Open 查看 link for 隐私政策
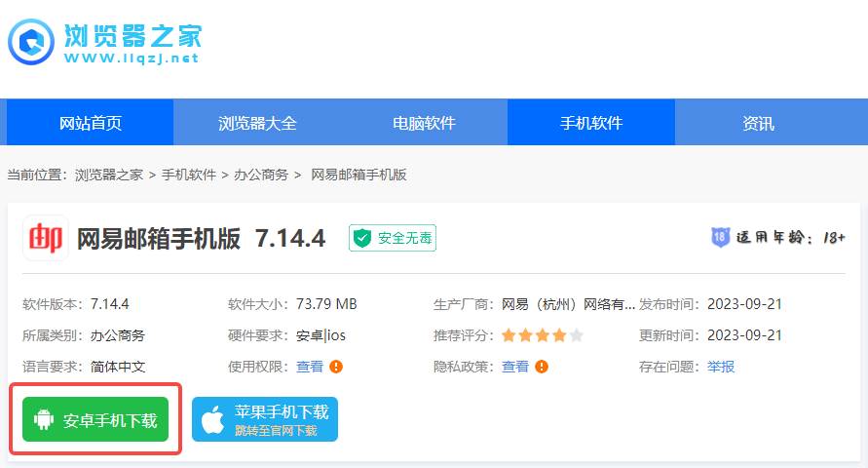The image size is (868, 468). 514,367
